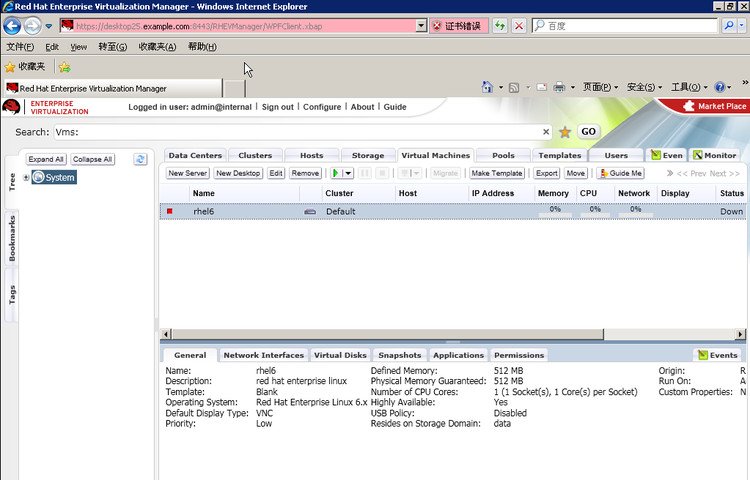Switch to the Storage tab
This screenshot has width=750, height=480.
click(368, 155)
